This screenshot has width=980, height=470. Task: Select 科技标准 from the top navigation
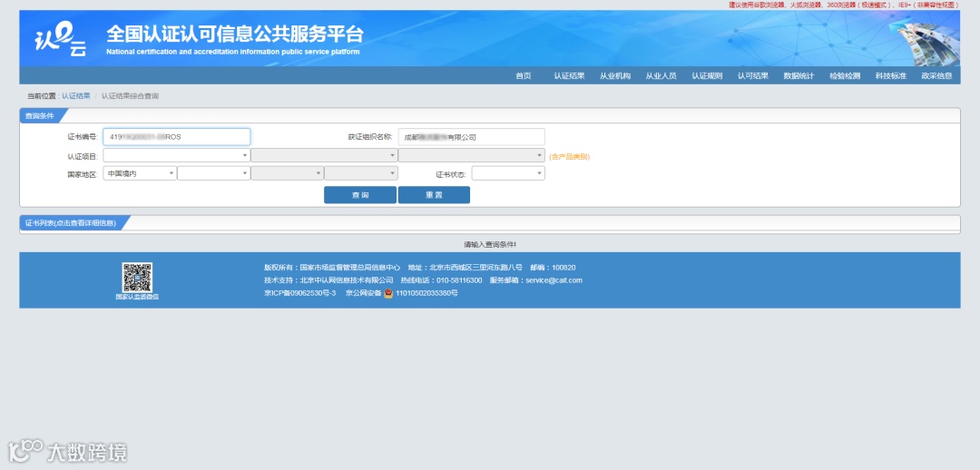[x=891, y=76]
